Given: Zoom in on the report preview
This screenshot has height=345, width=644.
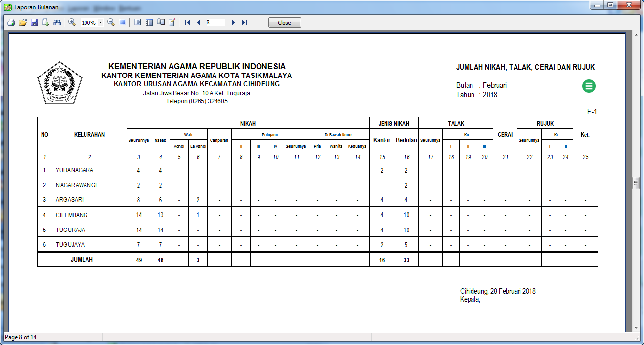Looking at the screenshot, I should tap(72, 22).
